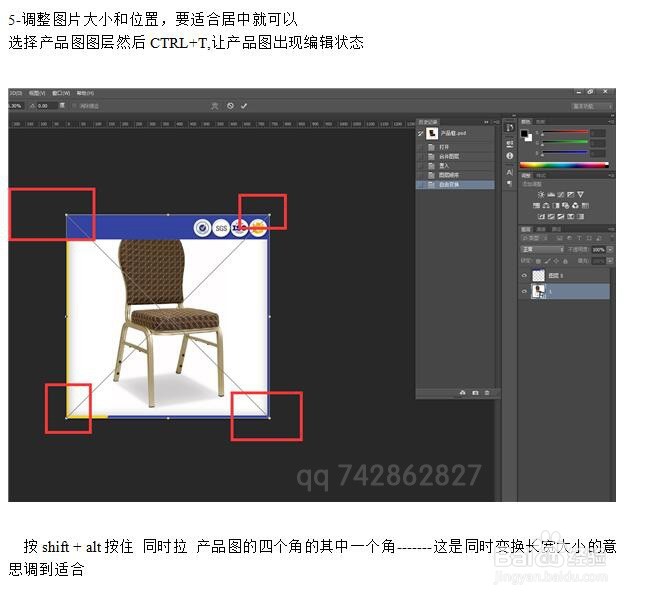
Task: Open the fill slider dropdown arrow
Action: (x=610, y=260)
